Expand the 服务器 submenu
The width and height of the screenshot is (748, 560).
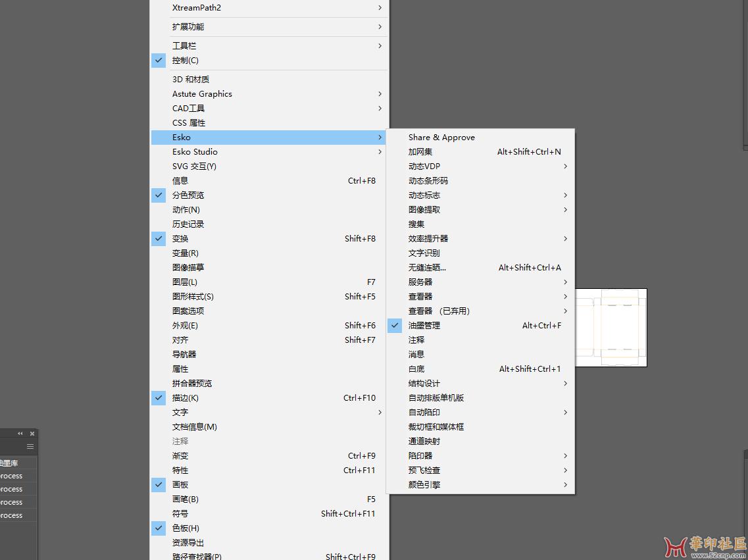click(480, 282)
